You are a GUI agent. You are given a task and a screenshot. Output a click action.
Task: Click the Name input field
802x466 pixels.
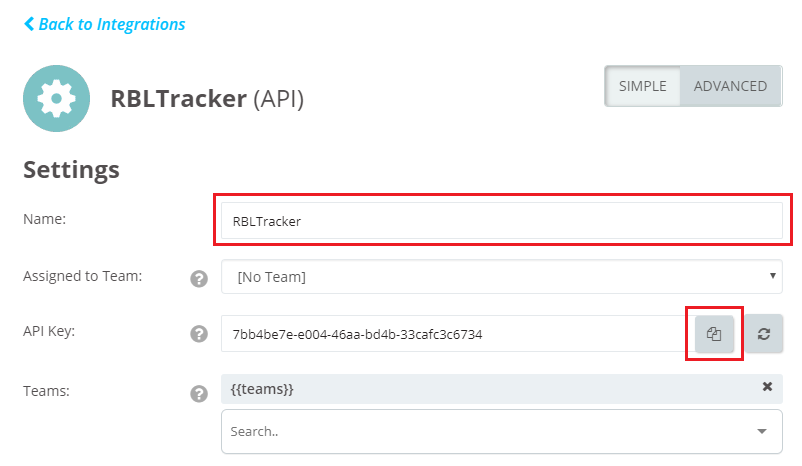(502, 220)
